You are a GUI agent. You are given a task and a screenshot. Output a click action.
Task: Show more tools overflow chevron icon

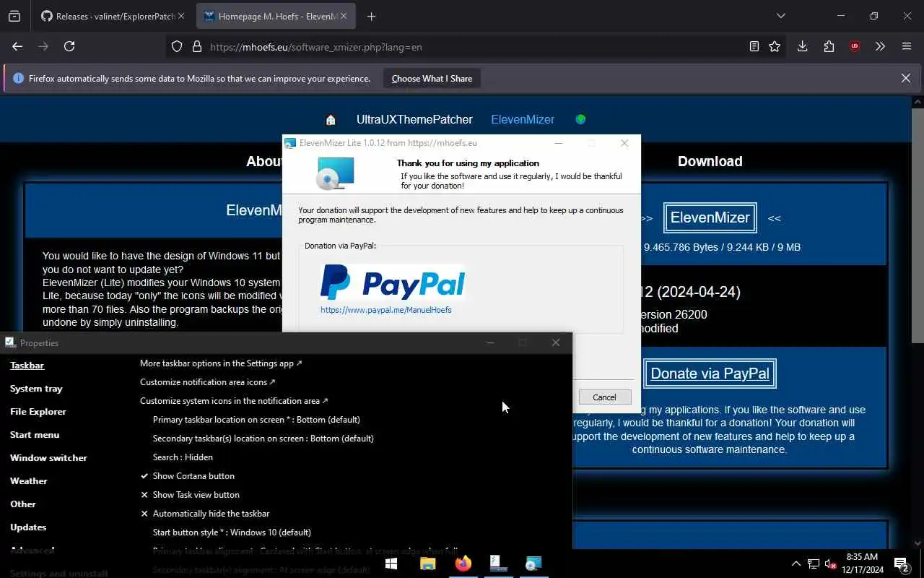(880, 46)
